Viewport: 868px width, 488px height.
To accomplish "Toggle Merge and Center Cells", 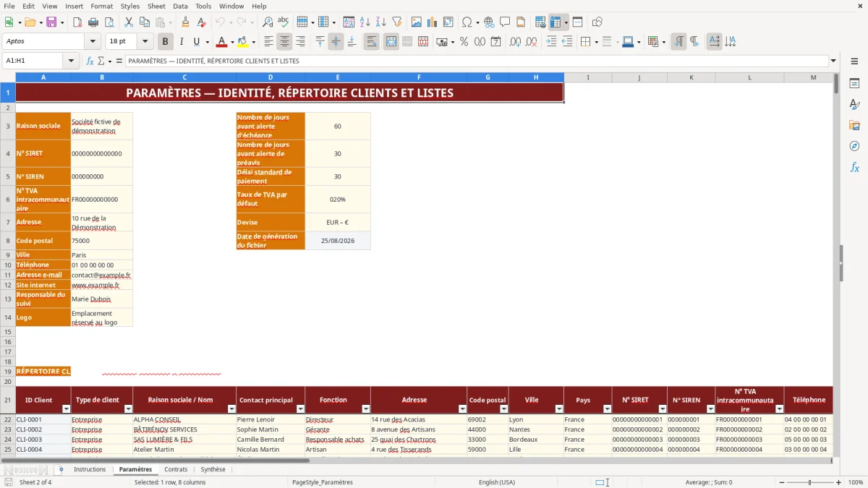I will tap(391, 42).
